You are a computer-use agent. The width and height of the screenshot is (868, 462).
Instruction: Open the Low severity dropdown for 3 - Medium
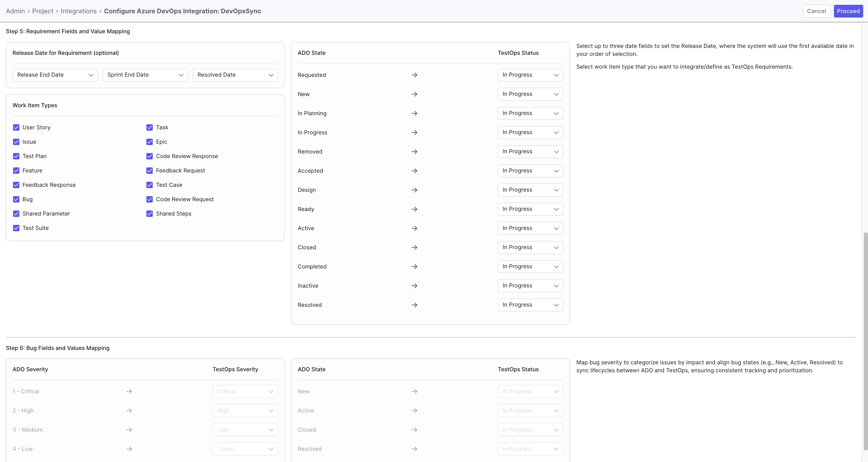pos(245,430)
